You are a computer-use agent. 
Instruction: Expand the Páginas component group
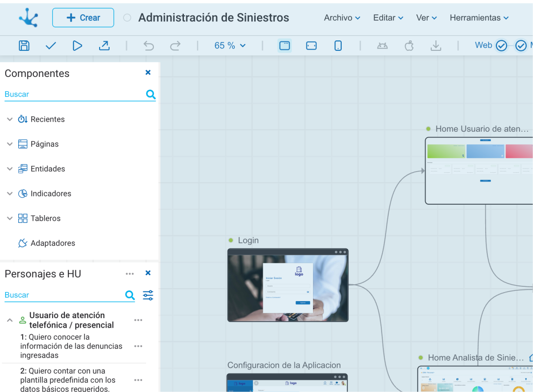[10, 144]
